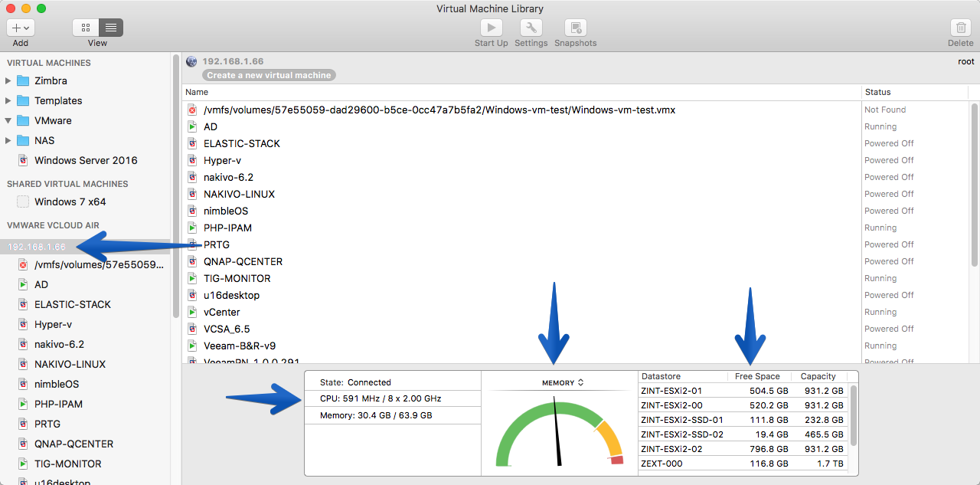Screen dimensions: 980x485
Task: Click the nimbleOS VM icon in list
Action: [193, 211]
